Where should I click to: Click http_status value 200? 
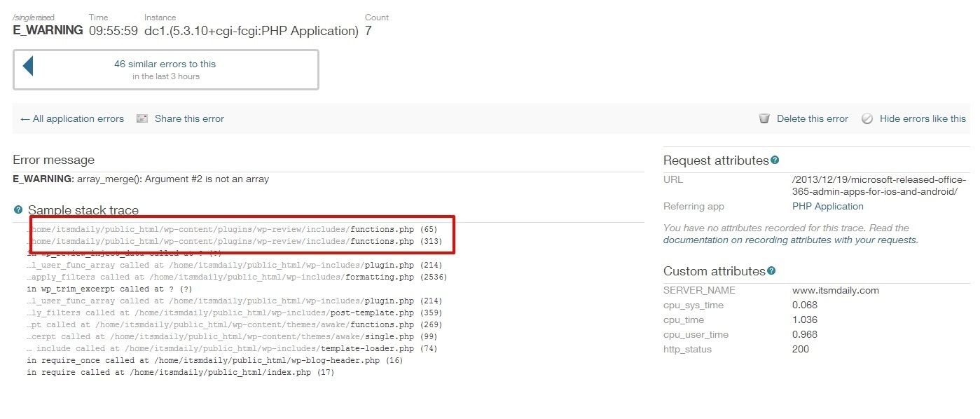801,349
